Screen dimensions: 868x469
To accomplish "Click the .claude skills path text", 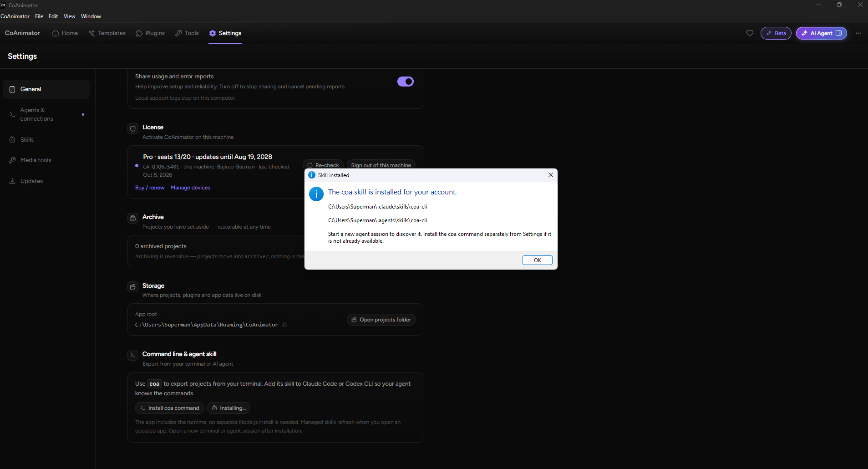I will click(377, 207).
